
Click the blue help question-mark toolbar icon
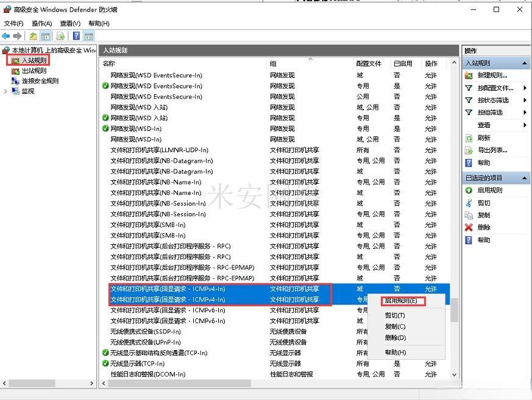coord(76,36)
